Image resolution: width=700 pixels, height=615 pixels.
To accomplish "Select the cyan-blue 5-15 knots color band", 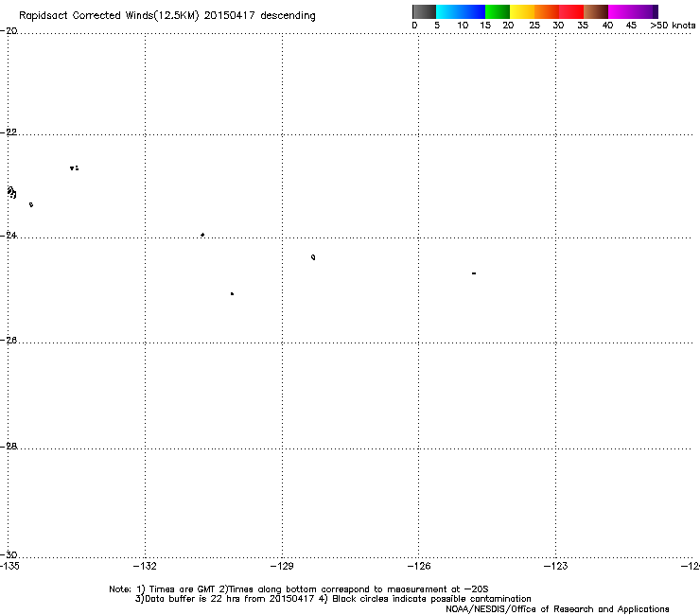I will tap(461, 11).
